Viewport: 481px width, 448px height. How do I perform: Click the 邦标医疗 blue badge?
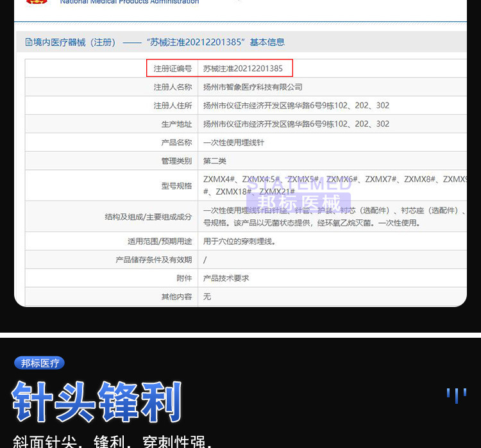pos(39,363)
